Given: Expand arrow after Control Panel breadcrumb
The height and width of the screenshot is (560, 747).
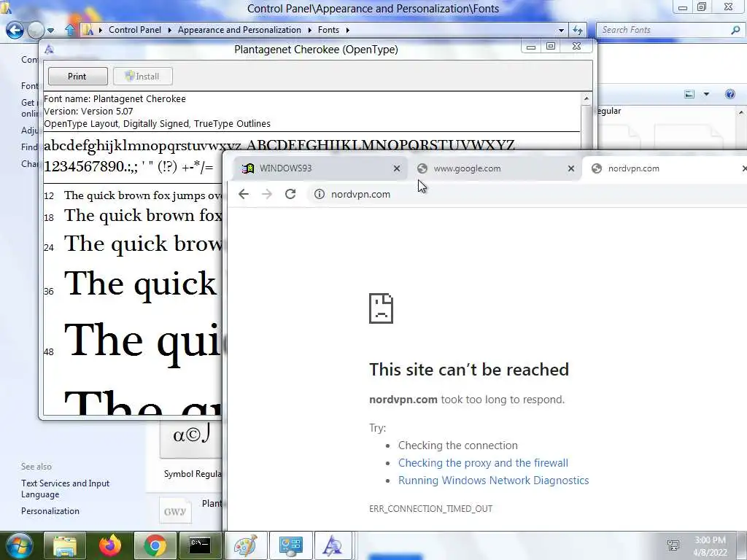Looking at the screenshot, I should tap(169, 30).
